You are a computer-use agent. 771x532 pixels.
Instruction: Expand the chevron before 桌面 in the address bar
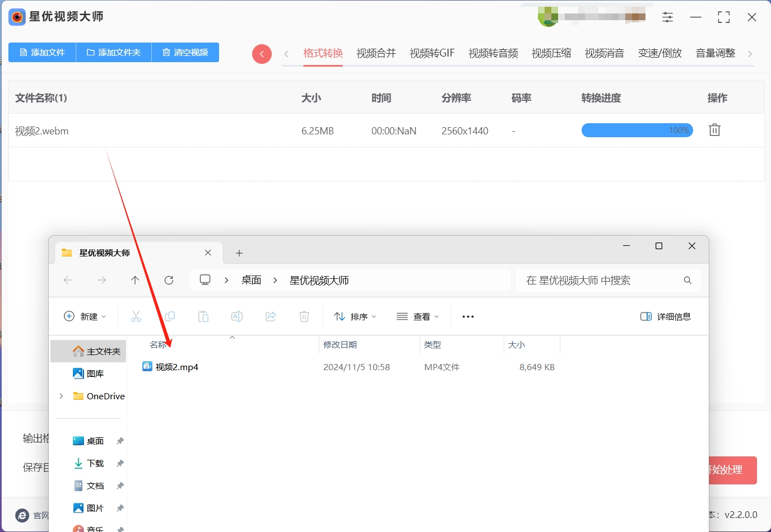(226, 280)
